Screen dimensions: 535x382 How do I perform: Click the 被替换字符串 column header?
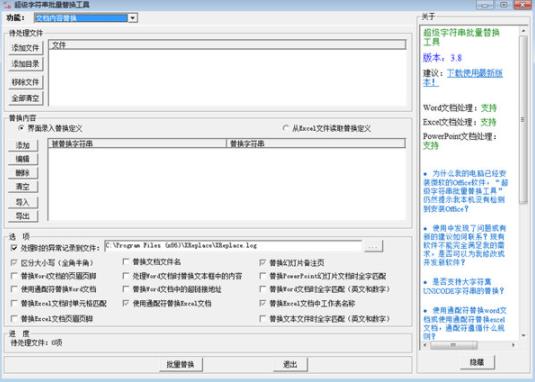138,143
